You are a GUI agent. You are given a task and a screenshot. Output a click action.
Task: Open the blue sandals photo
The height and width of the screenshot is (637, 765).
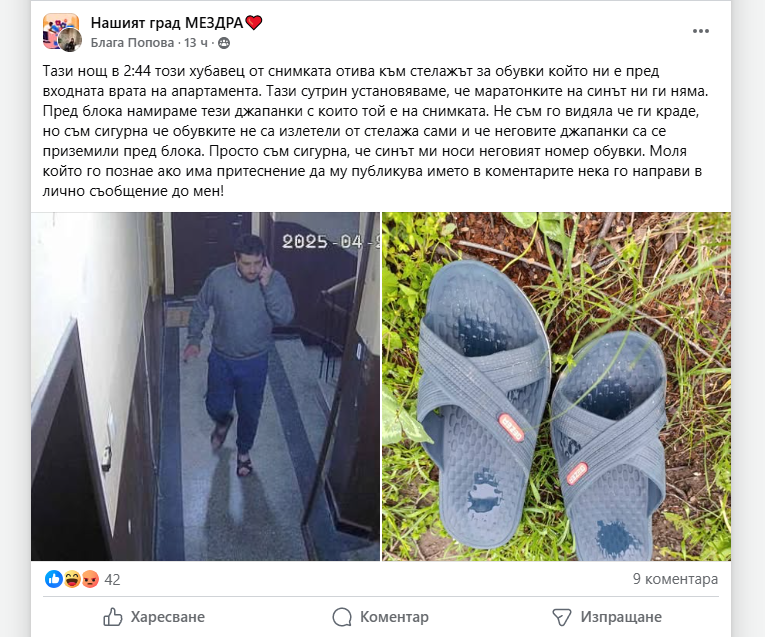pos(556,386)
